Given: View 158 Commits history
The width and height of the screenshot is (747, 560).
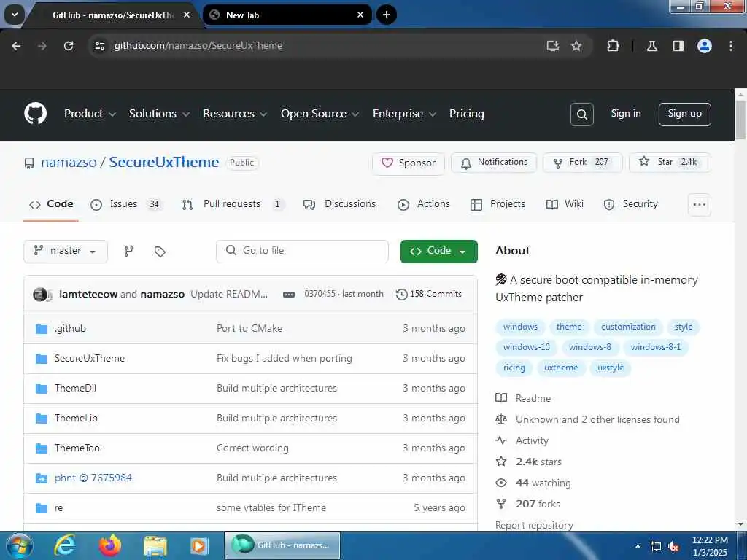Looking at the screenshot, I should pyautogui.click(x=429, y=295).
